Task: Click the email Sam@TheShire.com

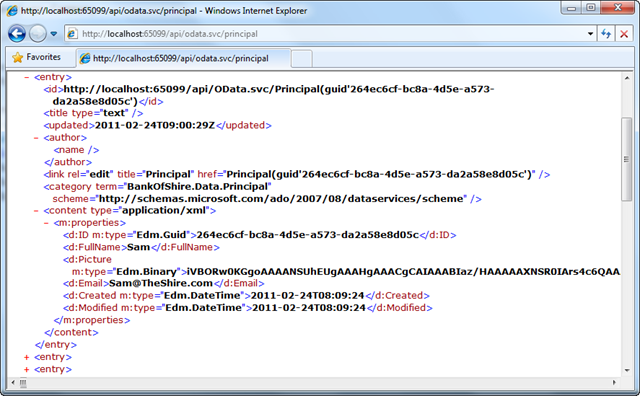Action: (161, 283)
